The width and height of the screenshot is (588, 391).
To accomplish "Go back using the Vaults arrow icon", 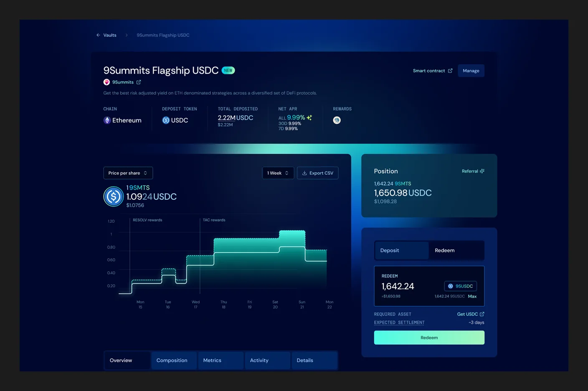I will (x=98, y=35).
